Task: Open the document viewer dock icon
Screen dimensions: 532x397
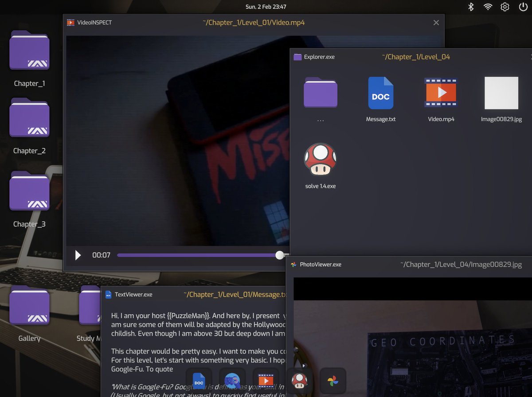Action: 199,381
